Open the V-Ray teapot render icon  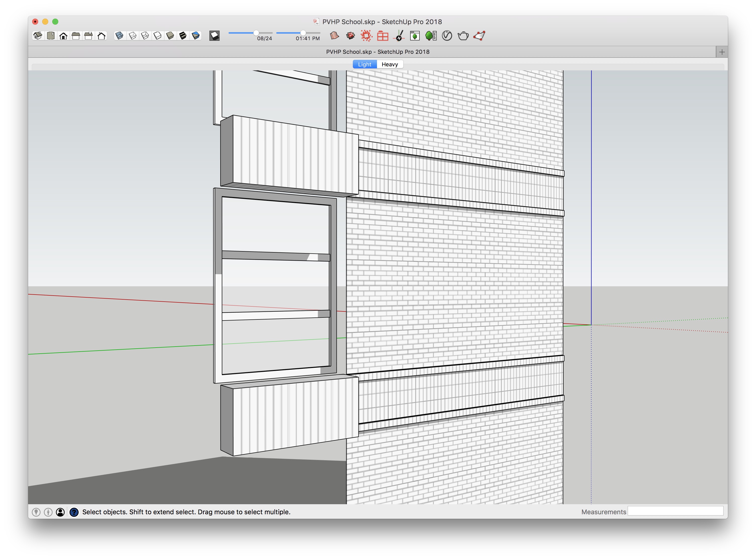(x=463, y=36)
